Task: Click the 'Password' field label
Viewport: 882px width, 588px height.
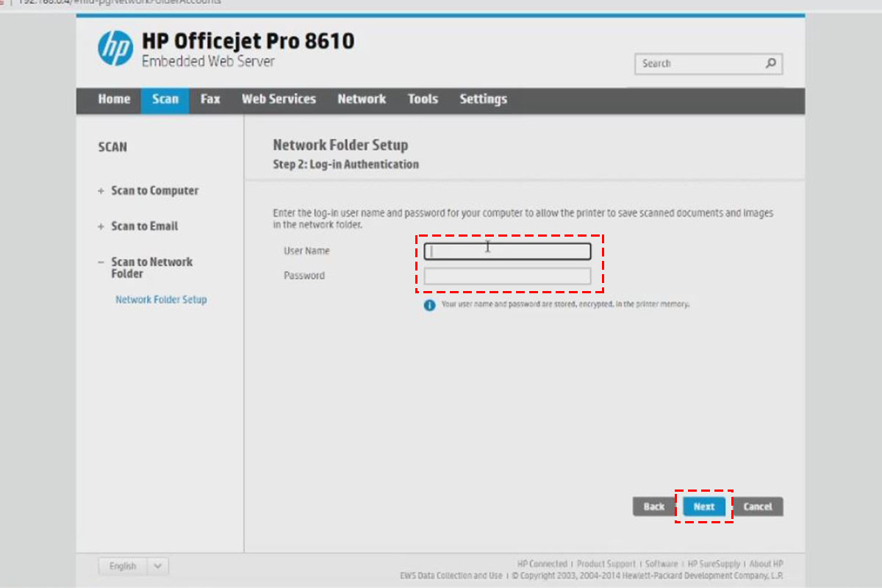Action: [x=304, y=276]
